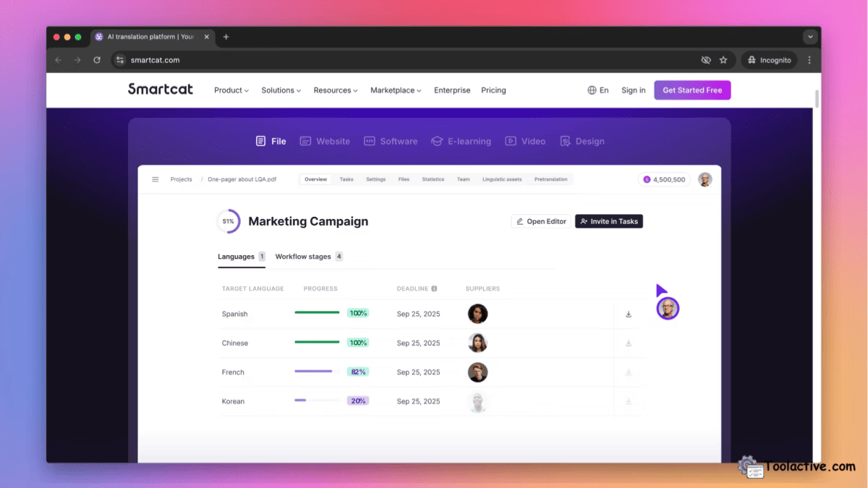Open the En language selector
Screen dimensions: 868x488
point(598,90)
